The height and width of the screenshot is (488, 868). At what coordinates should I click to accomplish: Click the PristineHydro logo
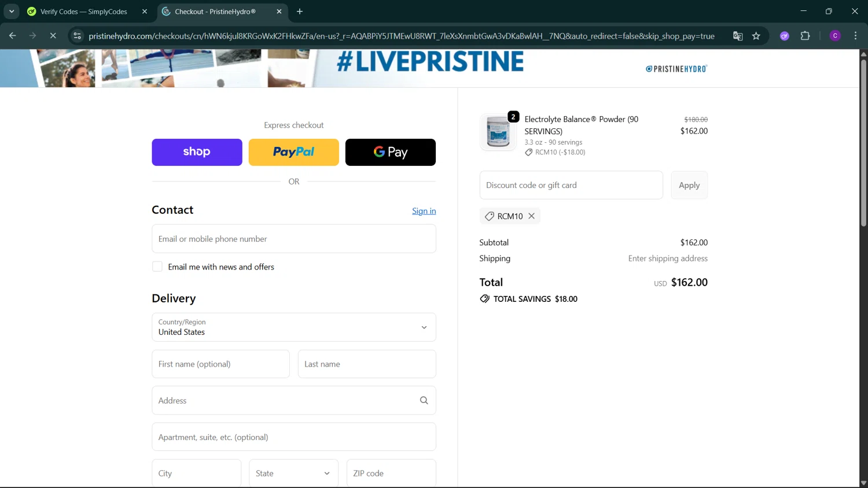(676, 69)
